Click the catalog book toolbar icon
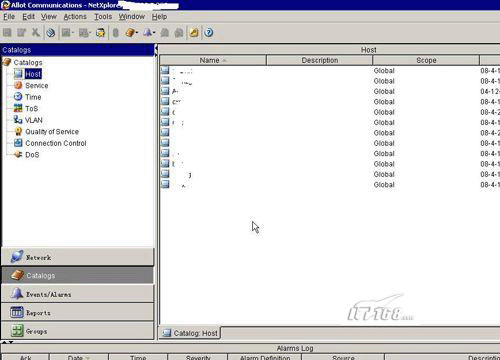The image size is (500, 360). [131, 32]
